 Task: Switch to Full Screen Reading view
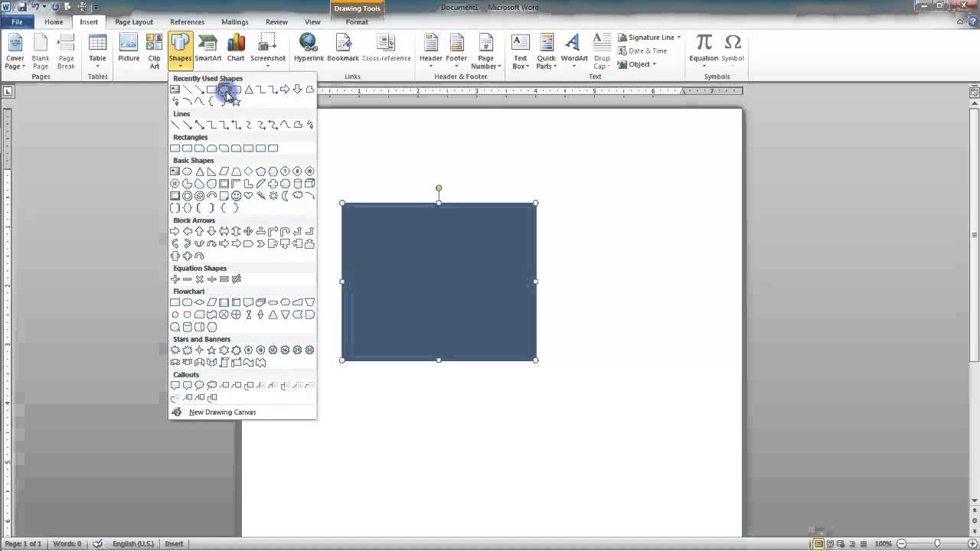pos(831,544)
